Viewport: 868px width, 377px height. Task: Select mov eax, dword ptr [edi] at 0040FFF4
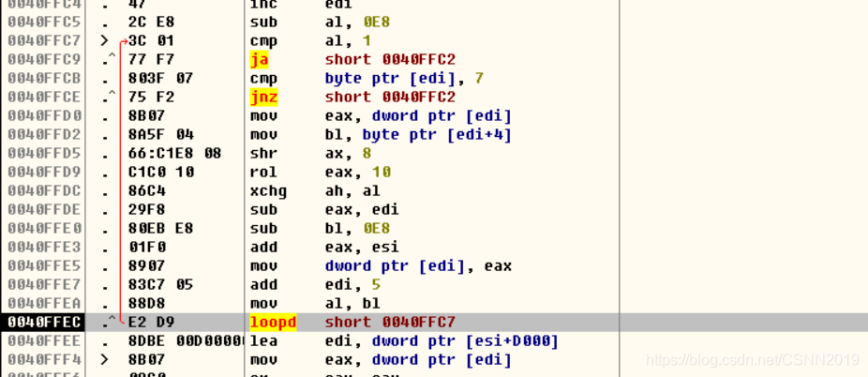pyautogui.click(x=381, y=360)
